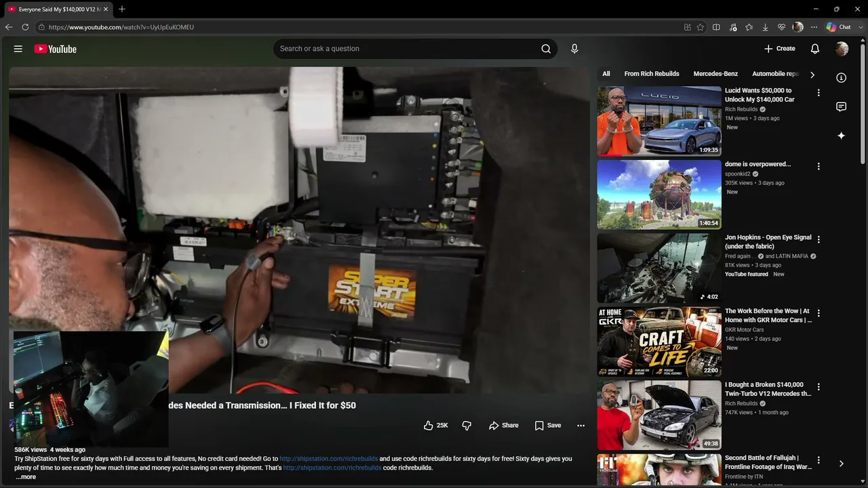The image size is (868, 488).
Task: Bookmark this page with the star
Action: coord(701,27)
